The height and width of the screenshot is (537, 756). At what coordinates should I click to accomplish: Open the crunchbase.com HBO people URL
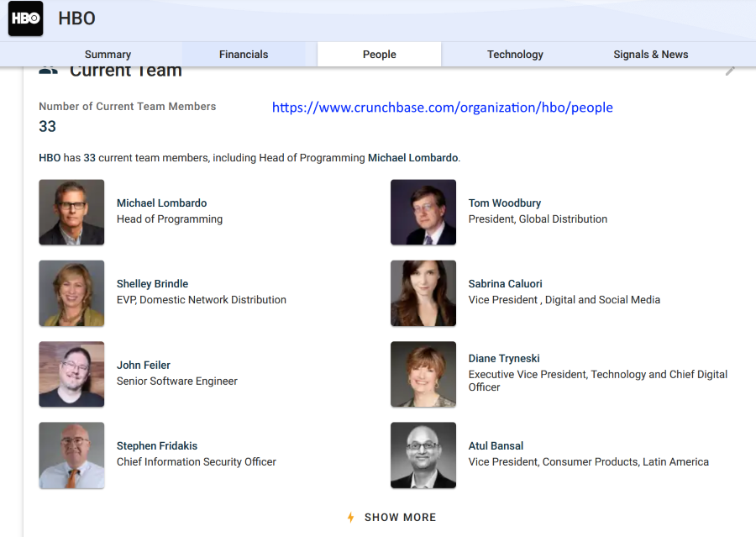pos(442,107)
